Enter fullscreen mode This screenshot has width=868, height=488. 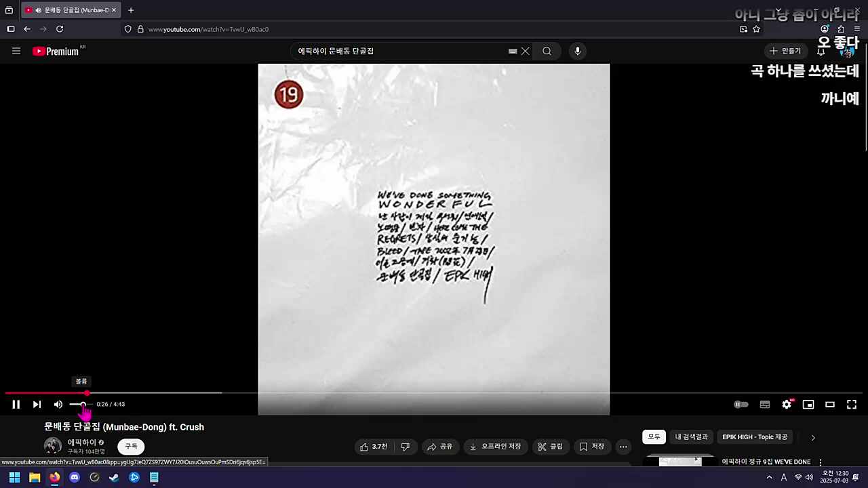coord(852,405)
